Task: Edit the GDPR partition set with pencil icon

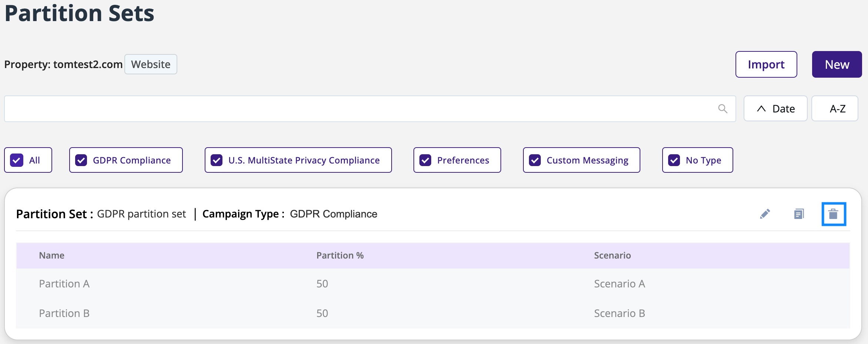Action: (x=765, y=214)
